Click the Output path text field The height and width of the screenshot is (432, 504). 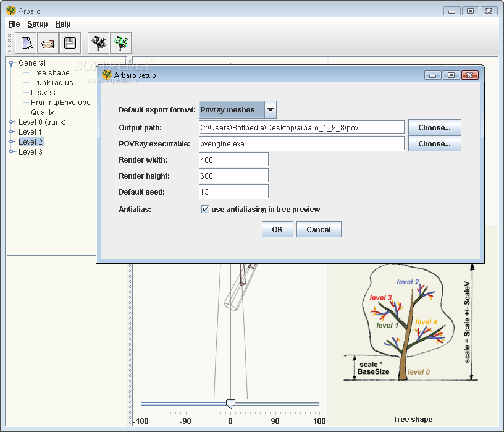(x=301, y=127)
